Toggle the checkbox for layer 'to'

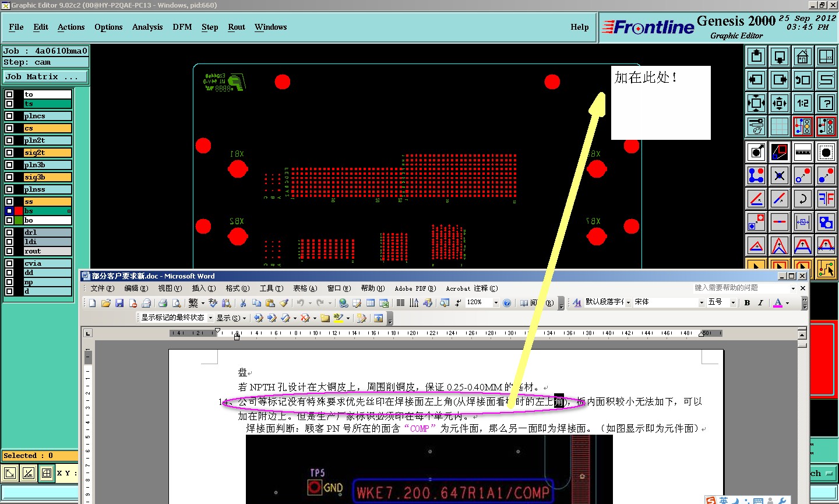9,94
